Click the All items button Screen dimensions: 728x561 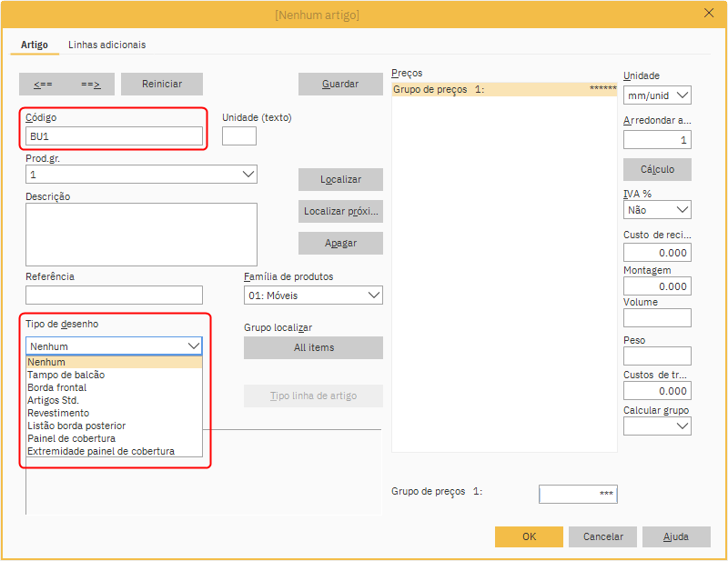[313, 347]
